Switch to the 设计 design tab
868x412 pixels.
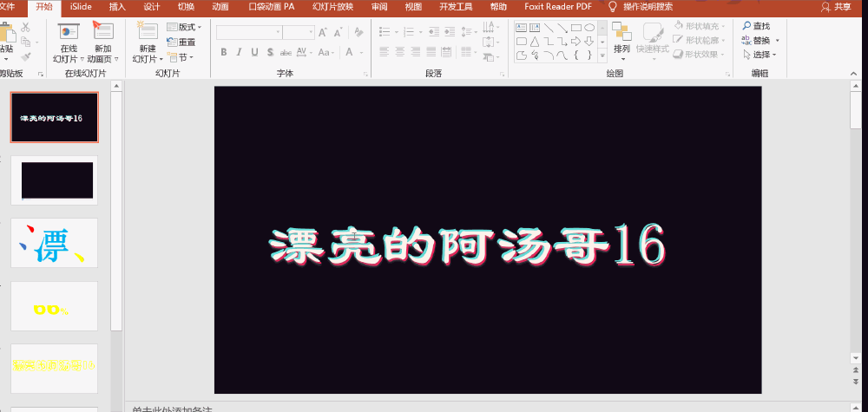[151, 7]
